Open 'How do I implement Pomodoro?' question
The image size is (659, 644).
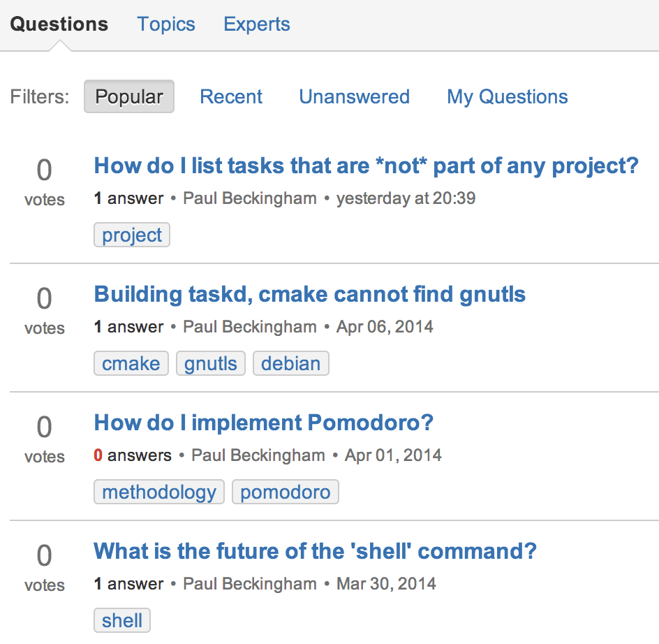point(263,423)
